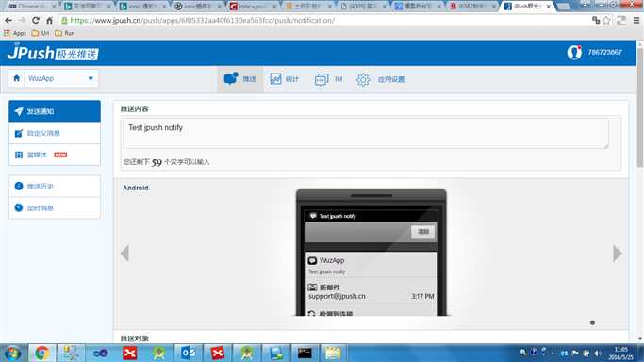Open the Windows Start menu
Viewport: 644px width, 362px height.
(x=12, y=353)
